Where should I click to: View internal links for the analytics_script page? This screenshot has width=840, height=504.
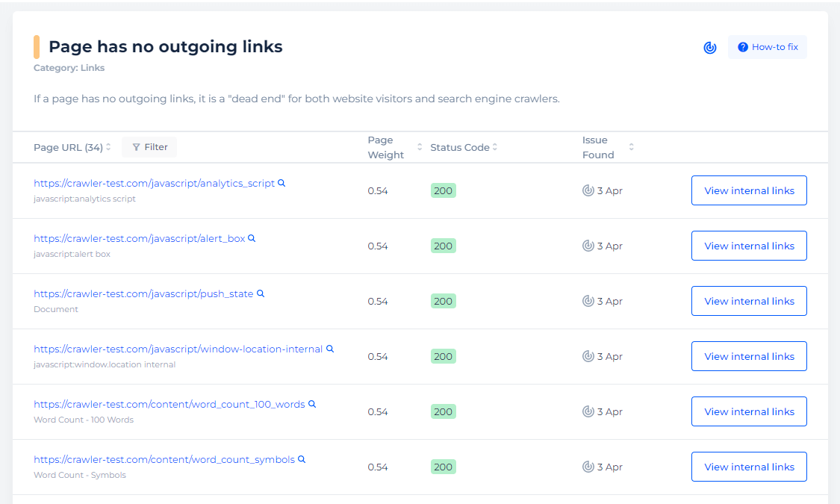point(749,190)
